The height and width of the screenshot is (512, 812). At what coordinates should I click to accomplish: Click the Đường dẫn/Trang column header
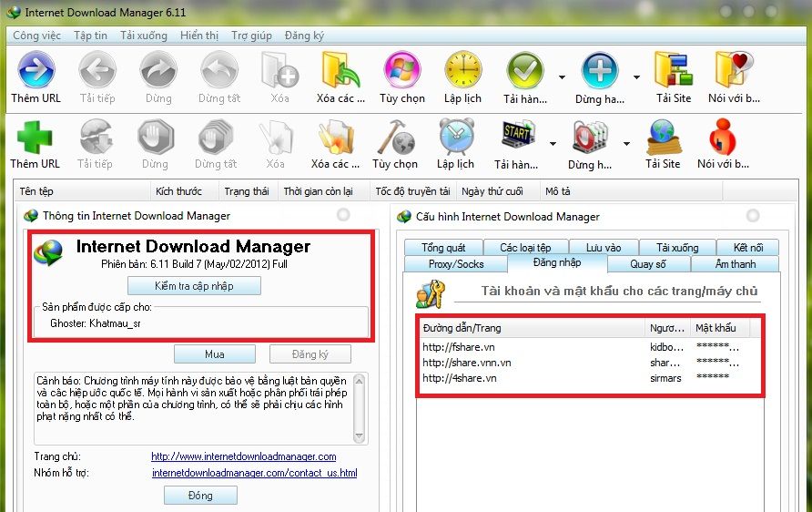[x=533, y=327]
